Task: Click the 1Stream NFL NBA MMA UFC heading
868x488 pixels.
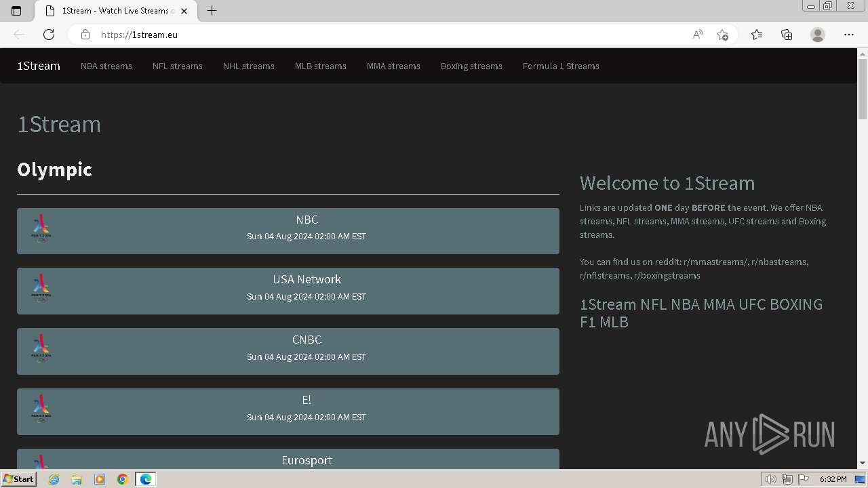Action: coord(701,312)
